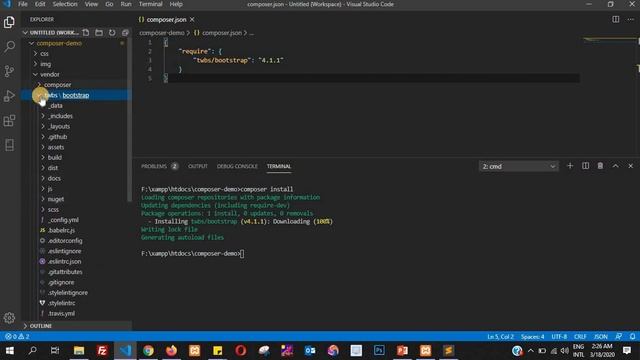Select terminal instance dropdown 2: cmd

tap(519, 166)
